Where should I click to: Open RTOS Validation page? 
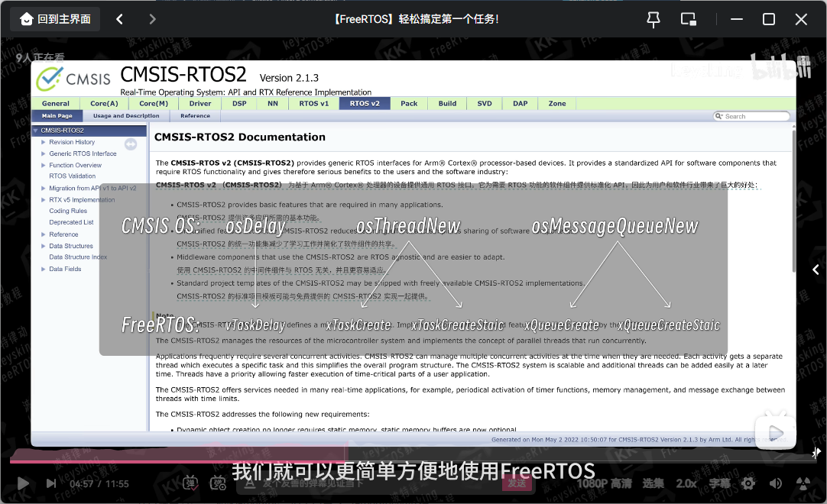tap(73, 176)
